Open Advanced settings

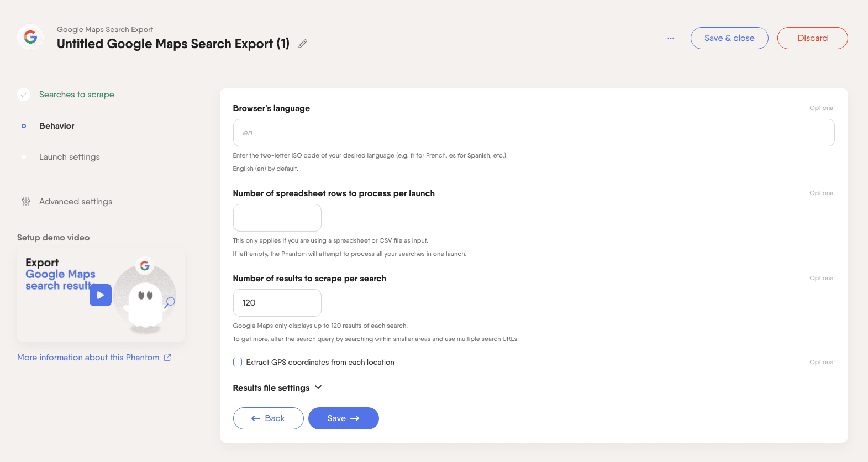(76, 202)
